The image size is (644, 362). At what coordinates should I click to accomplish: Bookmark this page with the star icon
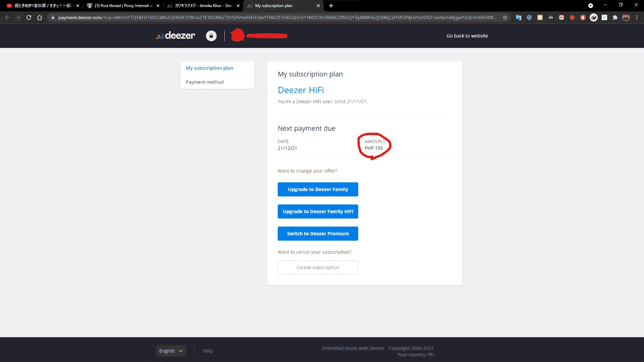pyautogui.click(x=505, y=17)
